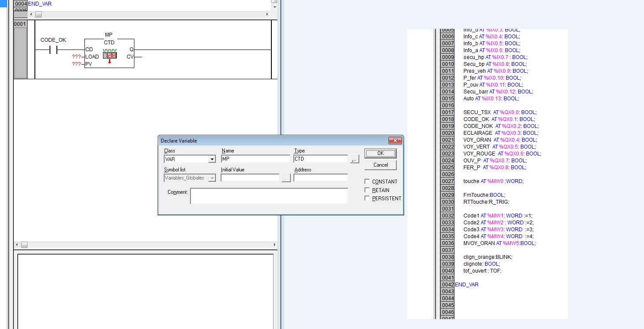Select rung number 0001 in the margin
The width and height of the screenshot is (644, 329).
pos(20,24)
